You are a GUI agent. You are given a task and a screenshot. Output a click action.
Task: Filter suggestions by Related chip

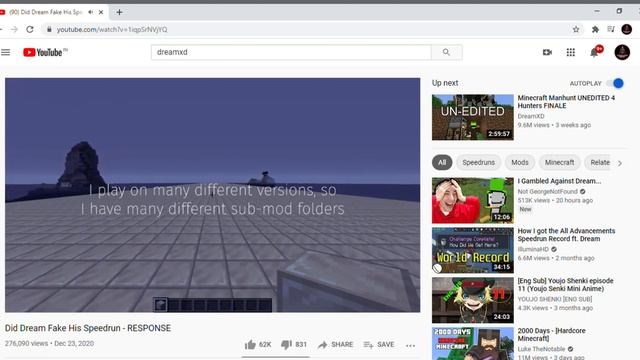click(598, 162)
